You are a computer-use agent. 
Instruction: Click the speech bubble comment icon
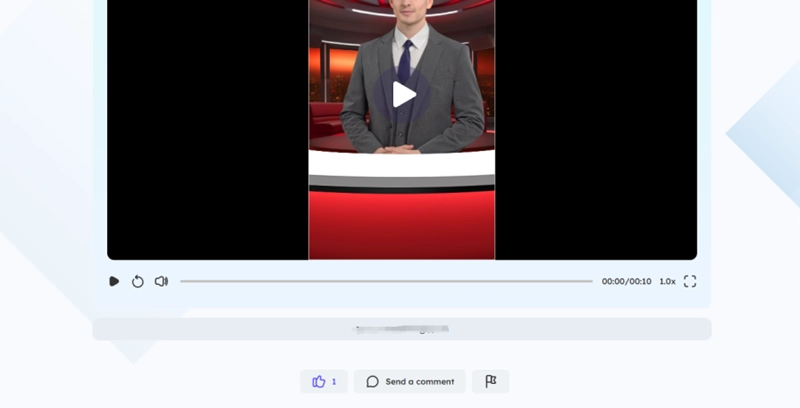point(373,381)
